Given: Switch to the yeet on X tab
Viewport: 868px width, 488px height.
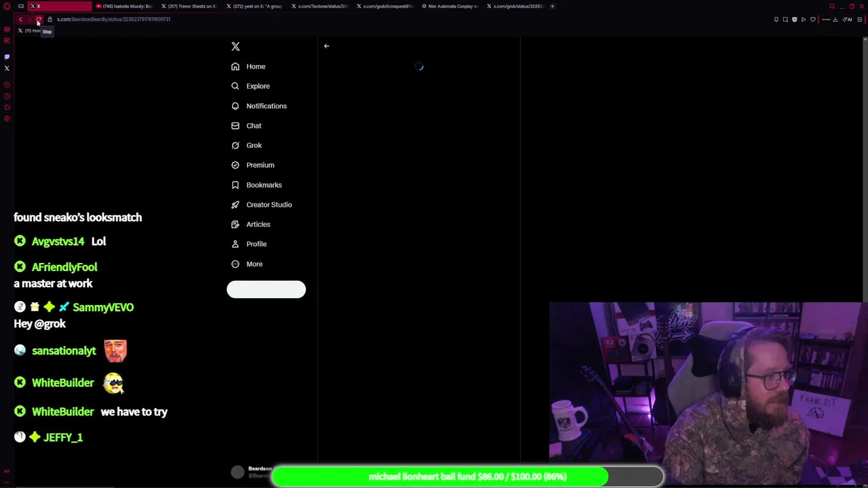Looking at the screenshot, I should pos(253,6).
